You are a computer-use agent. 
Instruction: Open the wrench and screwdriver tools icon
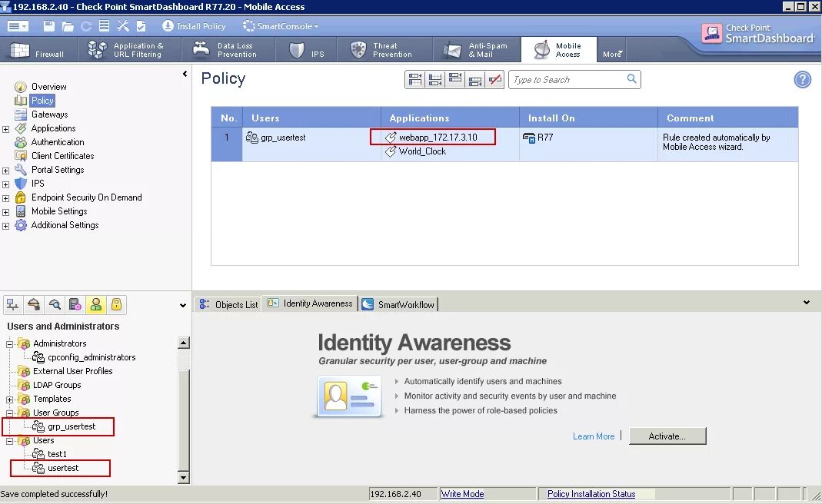tap(123, 26)
